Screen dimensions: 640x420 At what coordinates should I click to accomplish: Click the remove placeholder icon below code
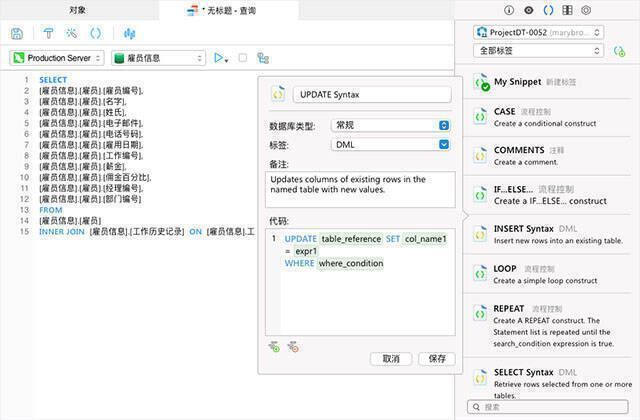(x=292, y=347)
